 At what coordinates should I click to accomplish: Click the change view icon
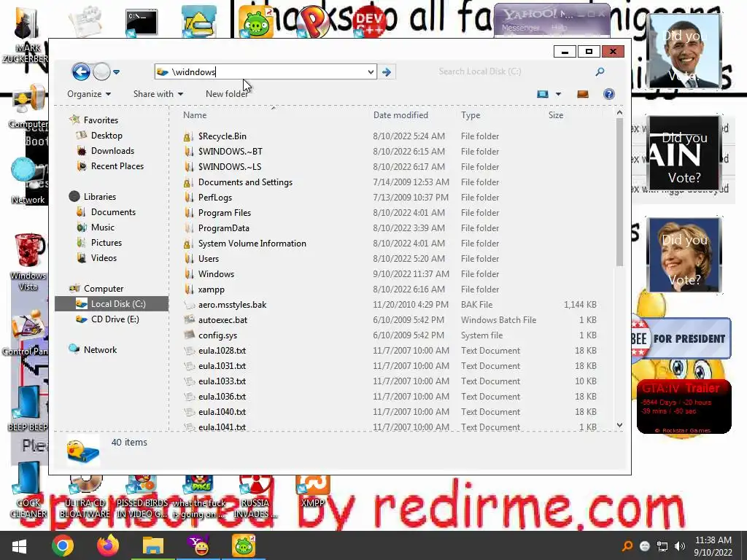click(543, 94)
